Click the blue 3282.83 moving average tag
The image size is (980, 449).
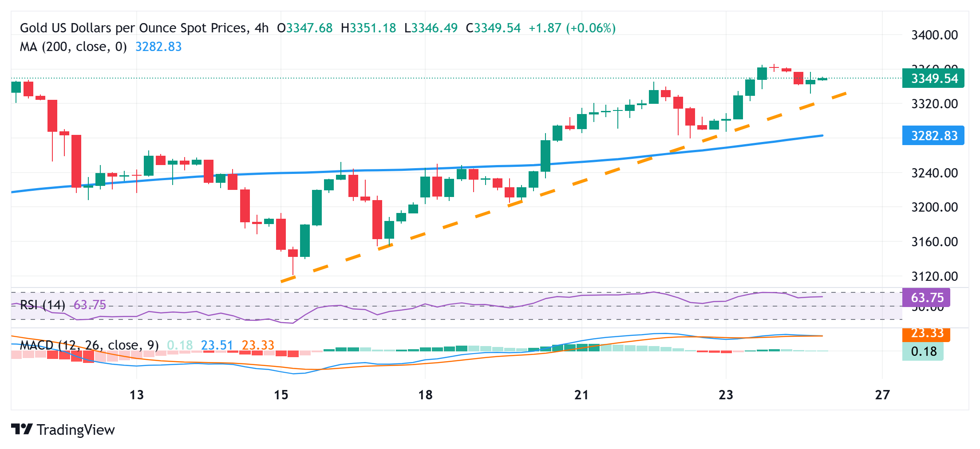(933, 136)
